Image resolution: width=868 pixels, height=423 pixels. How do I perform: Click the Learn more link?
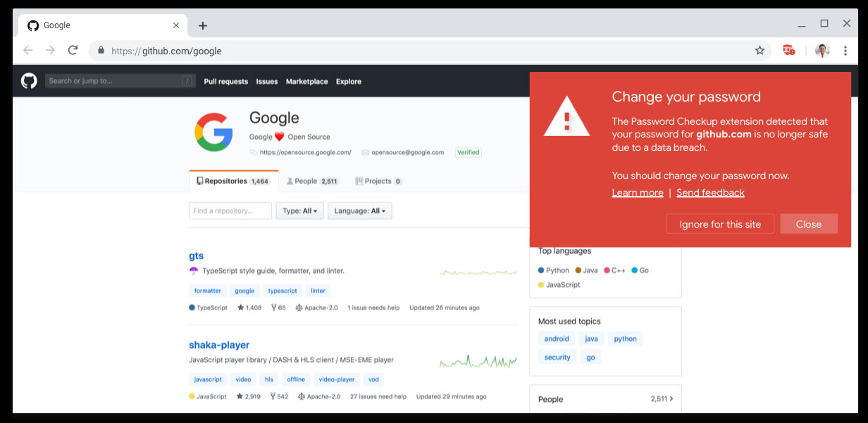tap(638, 192)
